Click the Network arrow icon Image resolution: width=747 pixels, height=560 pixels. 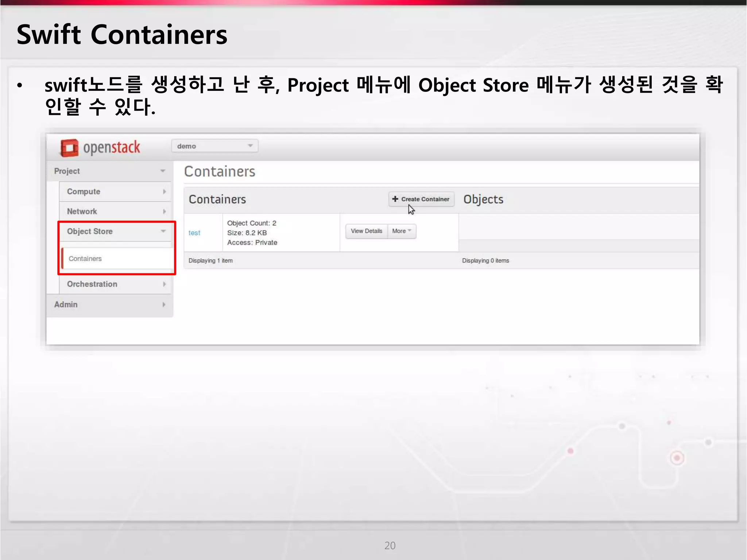click(x=164, y=211)
